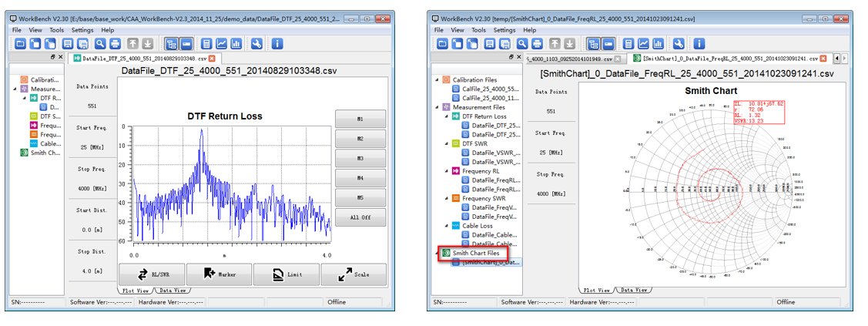Viewport: 868px width, 326px height.
Task: Toggle the tree panel icon in DTF window
Action: [172, 44]
